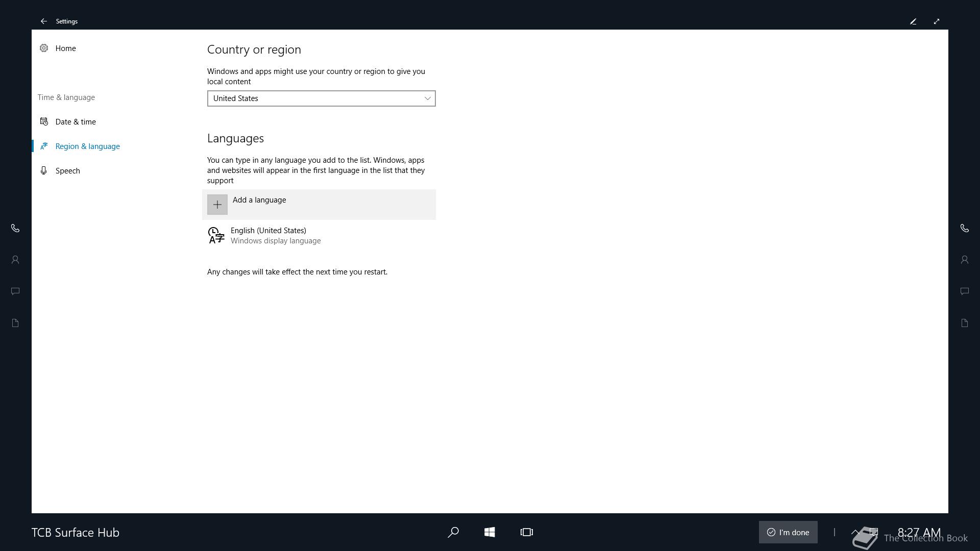Click the Time & language section label
The image size is (980, 551).
point(66,97)
